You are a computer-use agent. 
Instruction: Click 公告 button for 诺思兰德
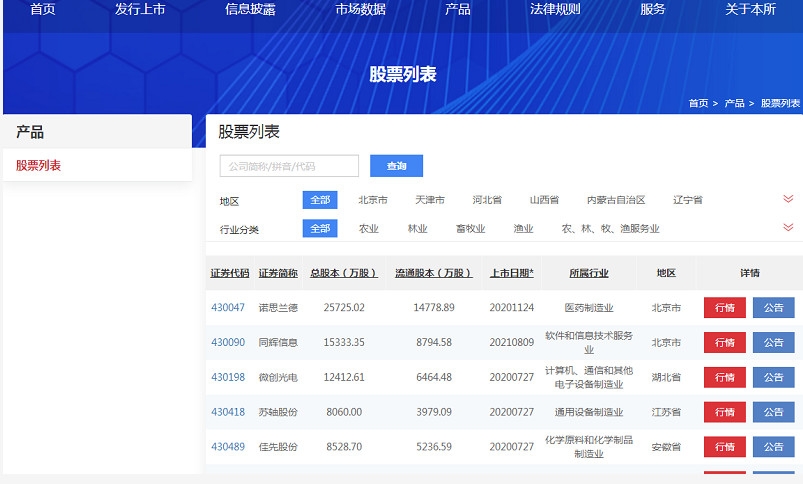pos(773,308)
